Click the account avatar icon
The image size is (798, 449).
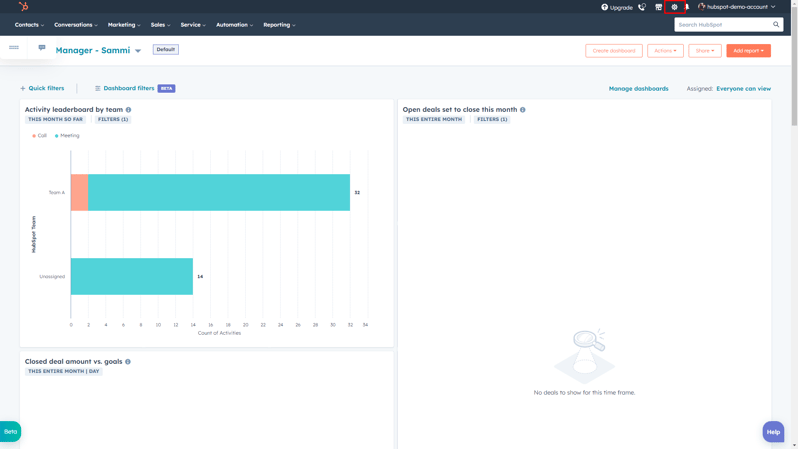click(701, 7)
